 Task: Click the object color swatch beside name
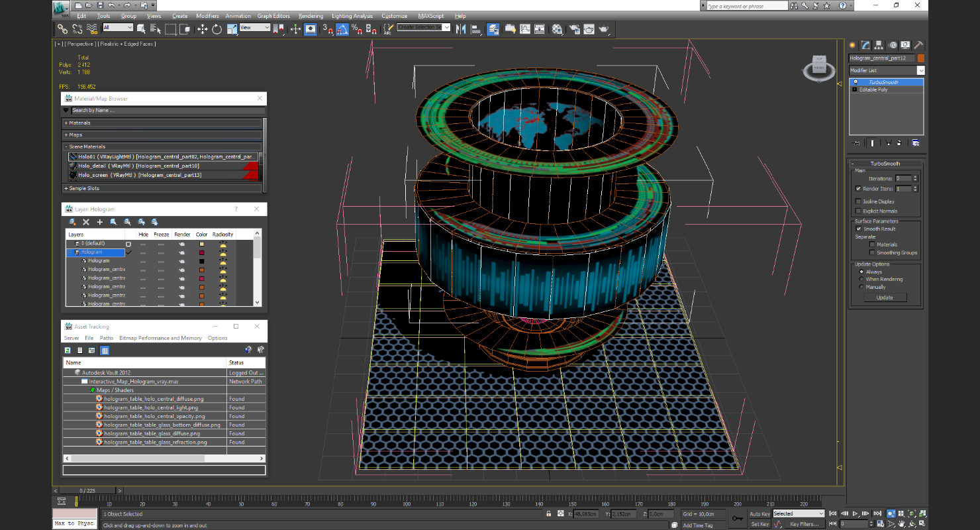tap(921, 58)
